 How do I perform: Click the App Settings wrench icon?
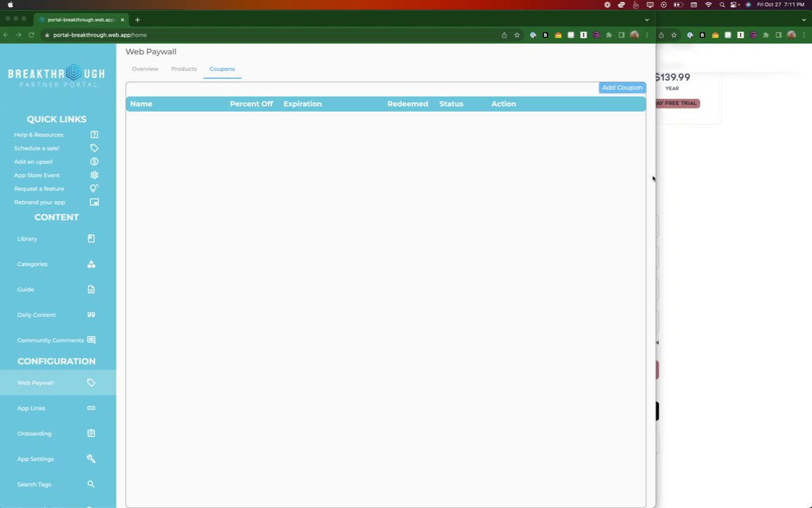pyautogui.click(x=91, y=459)
